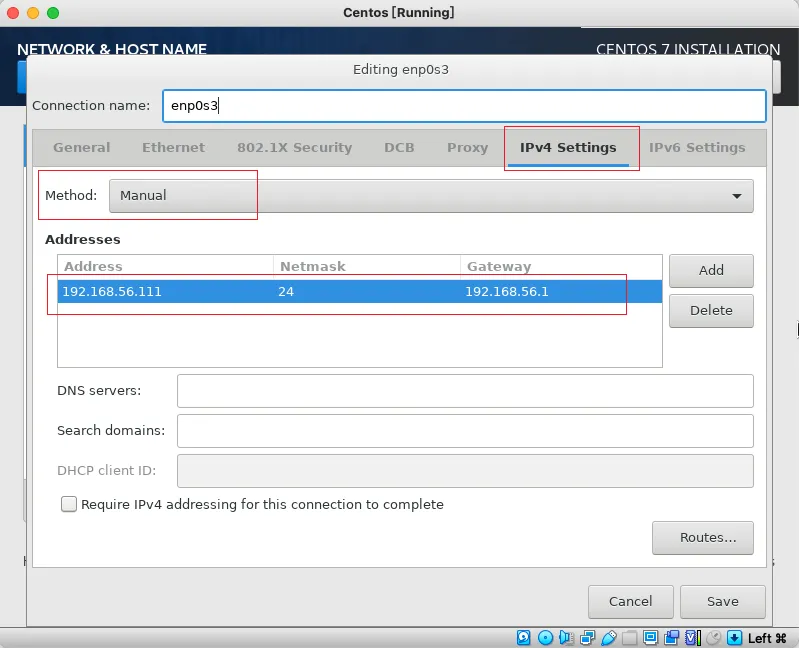The image size is (799, 648).
Task: Enable Require IPv4 addressing checkbox
Action: click(69, 505)
